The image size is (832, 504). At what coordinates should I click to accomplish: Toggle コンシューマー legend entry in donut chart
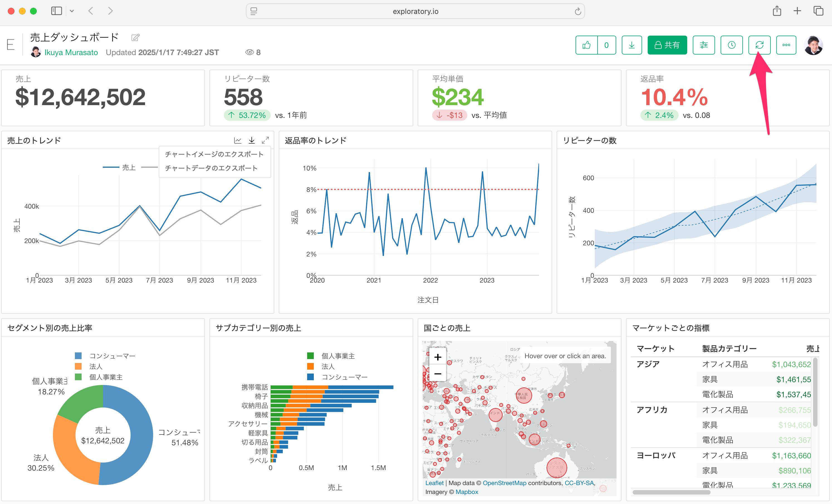pyautogui.click(x=112, y=356)
